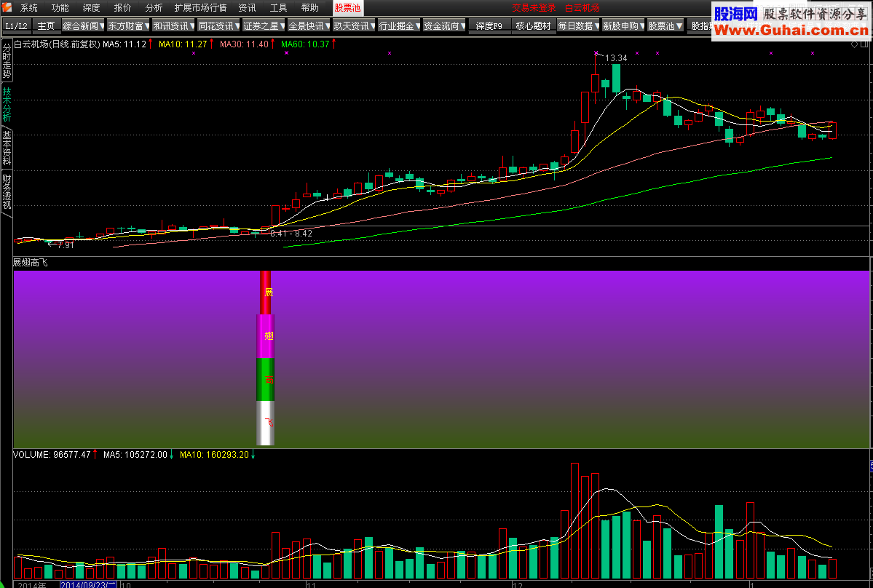873x588 pixels.
Task: Click the 8.41 - 8.42 gap label
Action: click(x=291, y=233)
